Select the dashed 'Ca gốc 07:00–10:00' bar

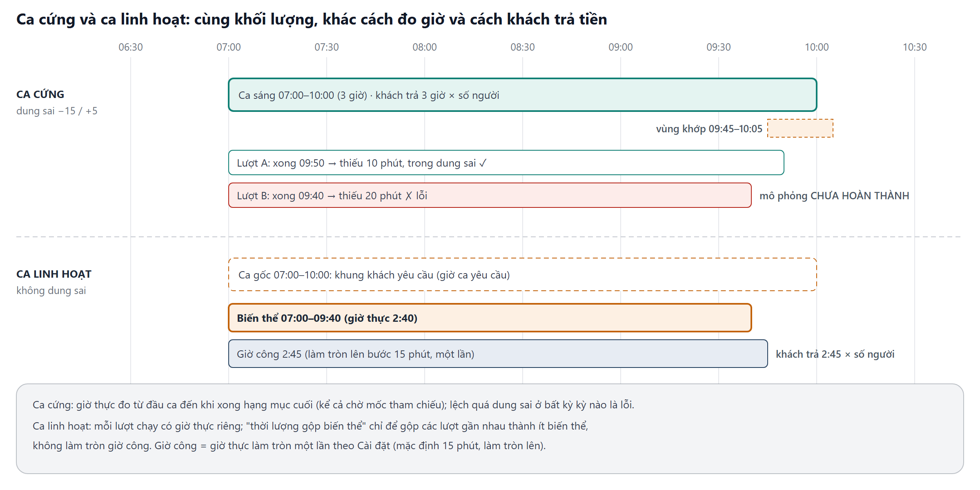(523, 274)
